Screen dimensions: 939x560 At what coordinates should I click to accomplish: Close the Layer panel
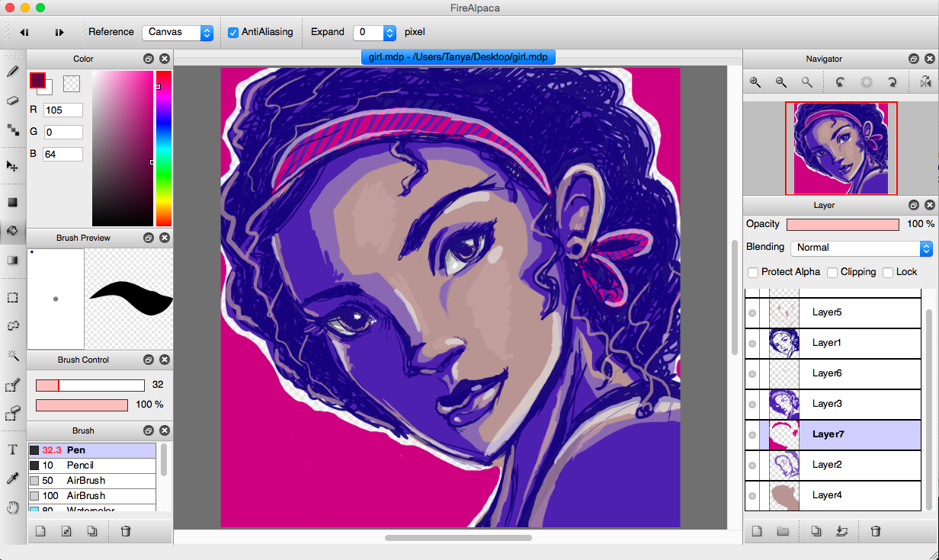929,205
